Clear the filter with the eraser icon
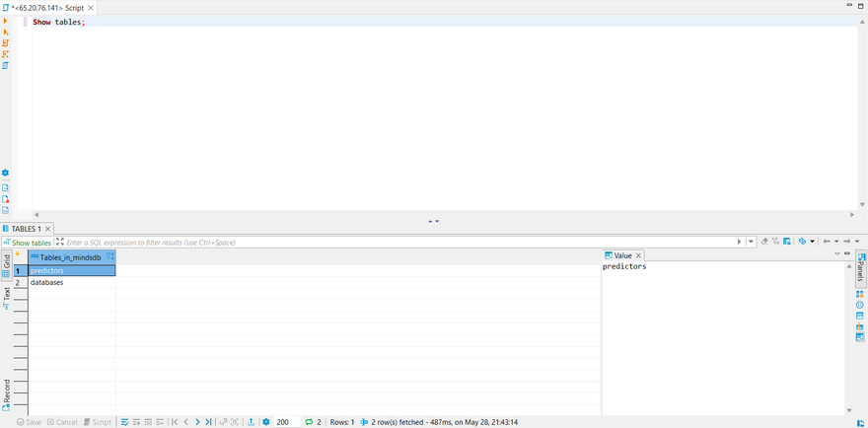Image resolution: width=868 pixels, height=428 pixels. point(765,242)
